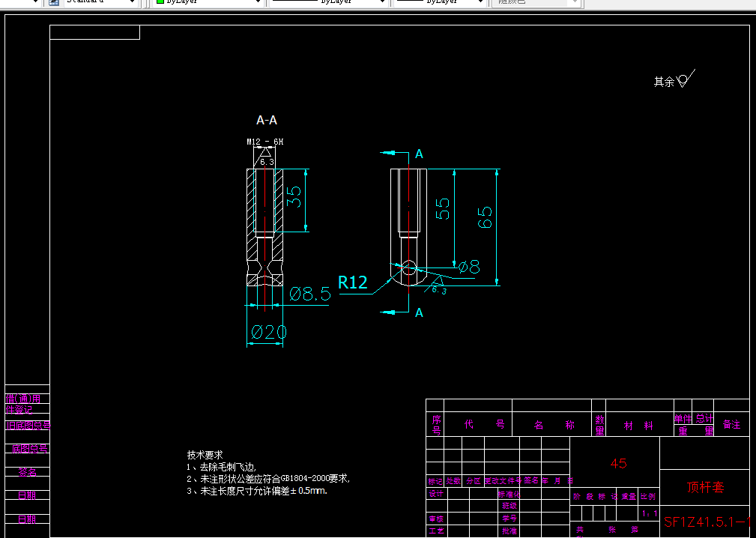Select the A-A section view label
Image resolution: width=756 pixels, height=538 pixels.
[x=266, y=119]
